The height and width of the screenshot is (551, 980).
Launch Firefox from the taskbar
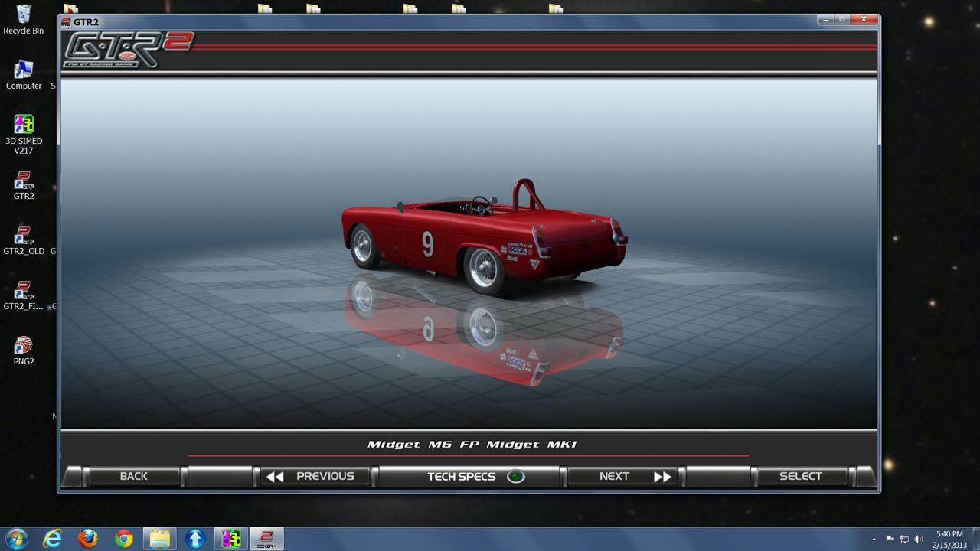[x=88, y=539]
